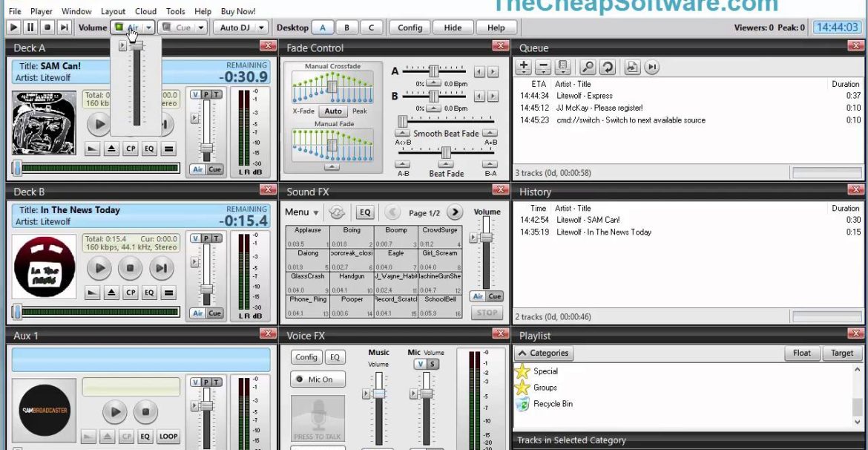The height and width of the screenshot is (450, 868).
Task: Click the Stop icon in the top toolbar
Action: click(x=47, y=27)
